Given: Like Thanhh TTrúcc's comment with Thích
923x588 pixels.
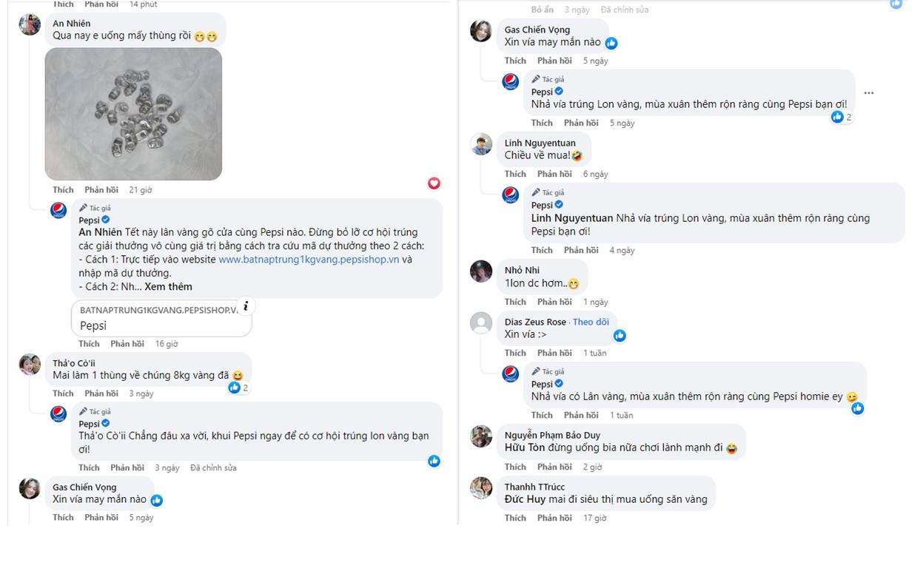Looking at the screenshot, I should (515, 518).
